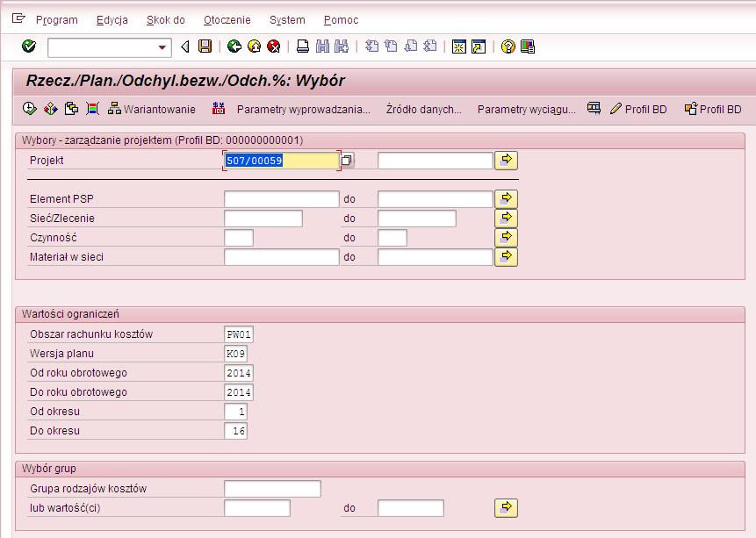Click the Customize Local Layout icon
Viewport: 756px width, 538px height.
pos(528,47)
